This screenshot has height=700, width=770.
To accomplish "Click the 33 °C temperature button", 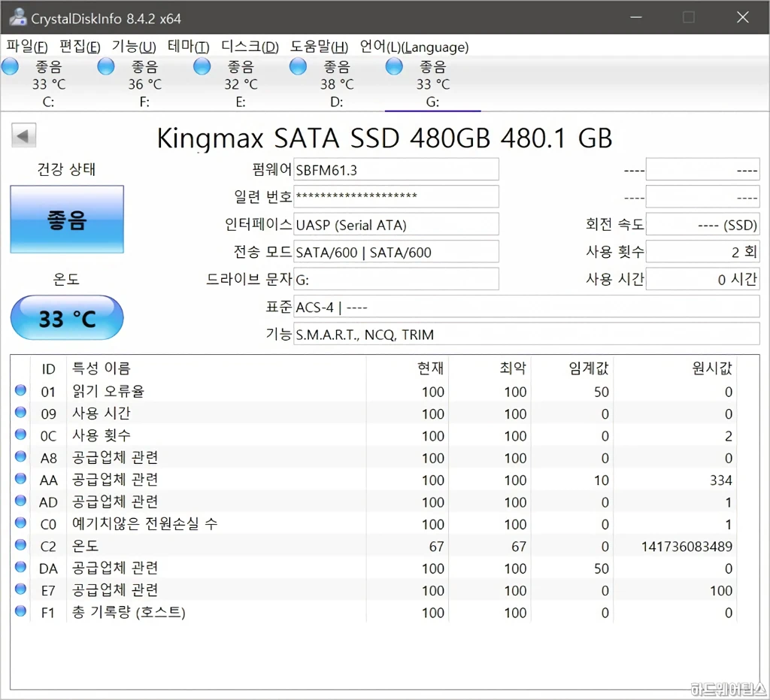I will point(67,318).
